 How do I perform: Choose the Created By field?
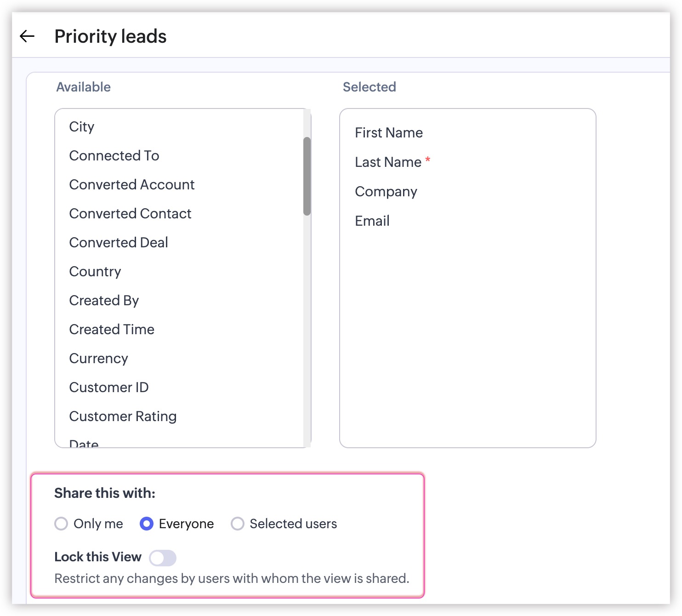point(104,301)
